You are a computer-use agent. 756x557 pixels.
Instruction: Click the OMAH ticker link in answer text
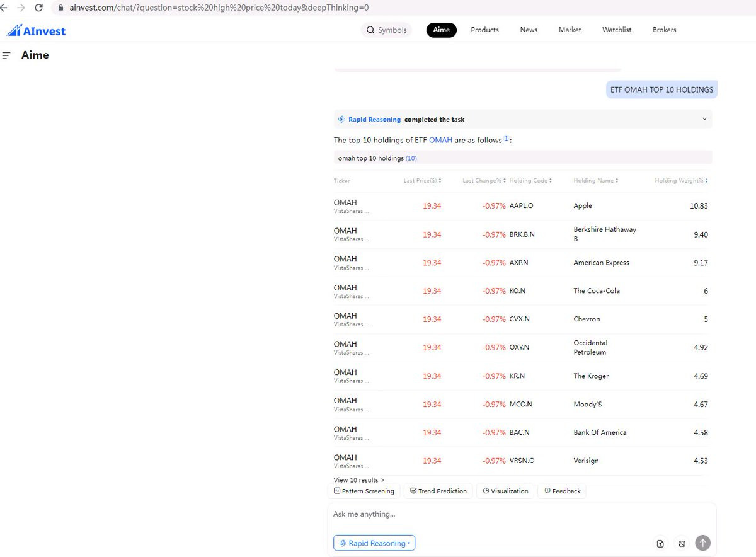(x=440, y=140)
